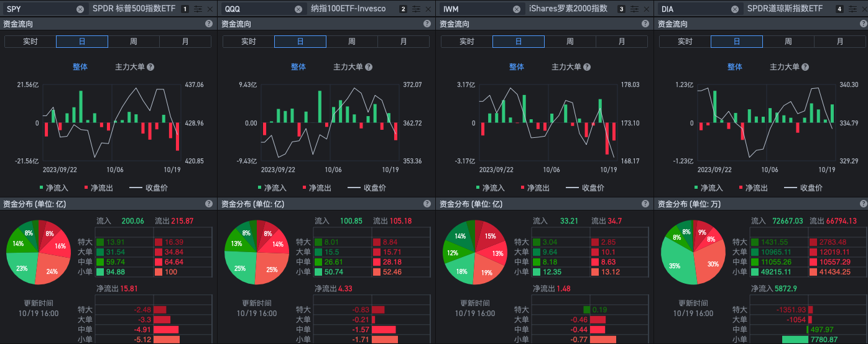Screen dimensions: 868x344
Task: Open 资金分布 help icon in QQQ panel
Action: click(x=427, y=203)
